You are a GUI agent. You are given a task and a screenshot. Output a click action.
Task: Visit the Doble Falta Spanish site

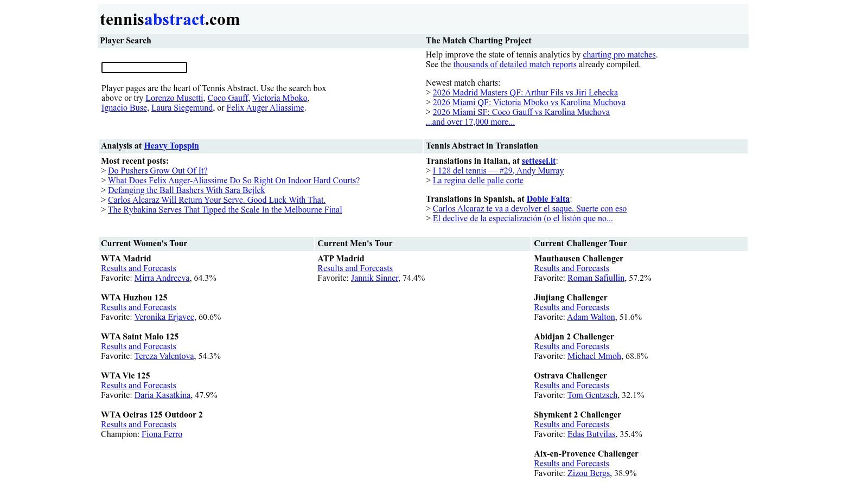pyautogui.click(x=548, y=199)
